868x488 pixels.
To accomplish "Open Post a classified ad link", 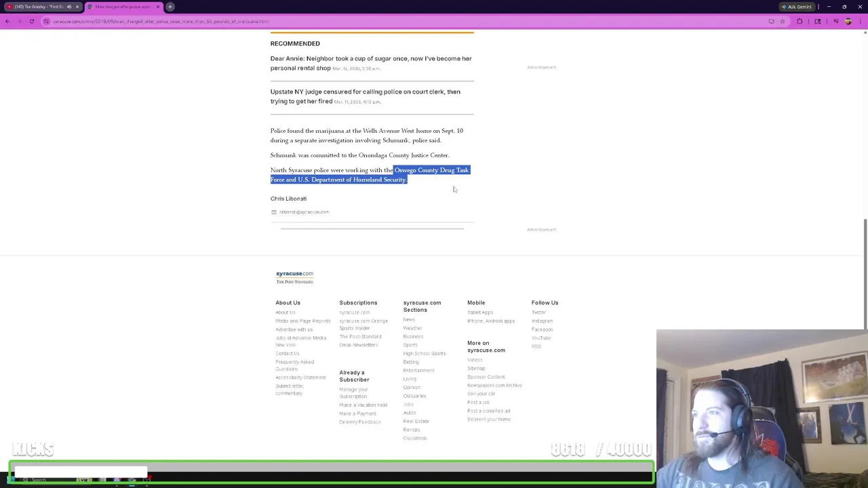I will pyautogui.click(x=488, y=411).
